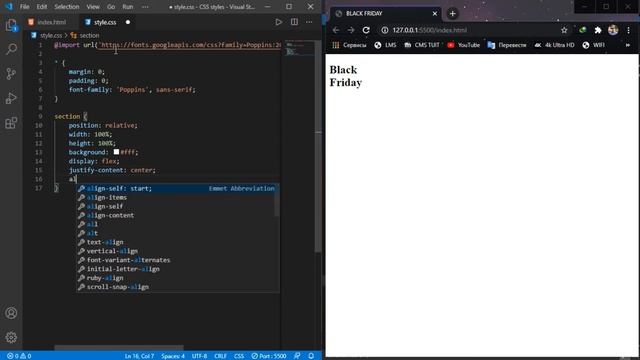Open the Accounts menu in the activity bar
The width and height of the screenshot is (640, 360).
(x=11, y=313)
